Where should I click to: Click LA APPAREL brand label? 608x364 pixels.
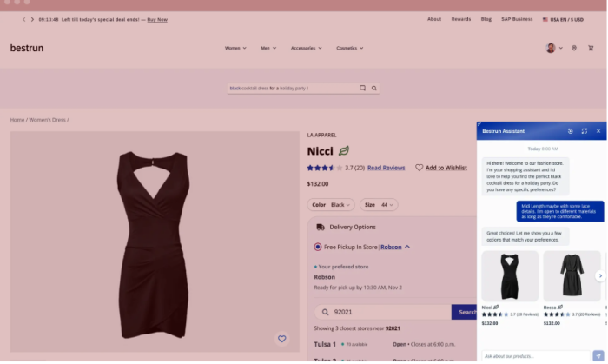click(x=321, y=135)
